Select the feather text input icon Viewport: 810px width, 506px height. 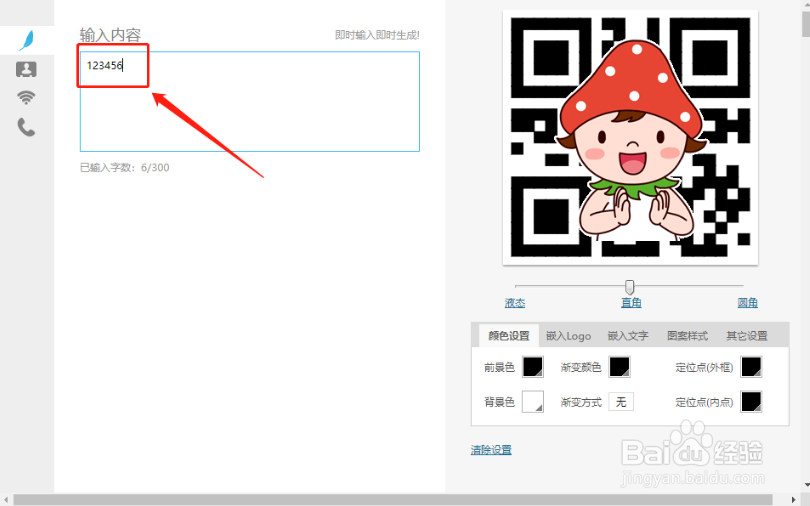[26, 40]
